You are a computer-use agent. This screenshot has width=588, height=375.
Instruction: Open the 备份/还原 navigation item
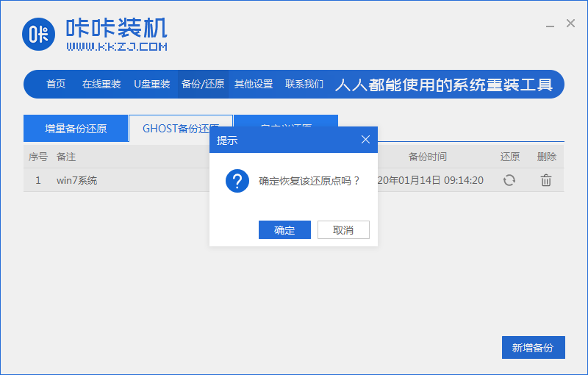[203, 85]
